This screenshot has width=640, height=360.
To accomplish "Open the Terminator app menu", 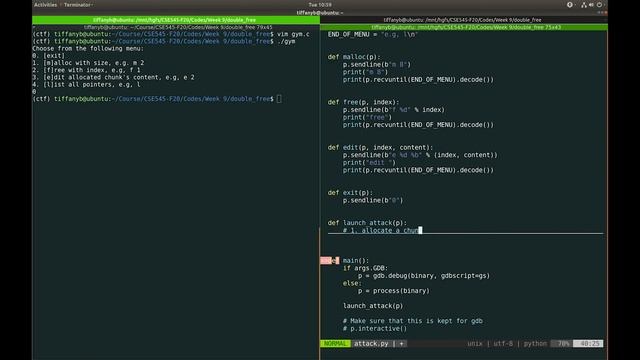I will point(78,4).
